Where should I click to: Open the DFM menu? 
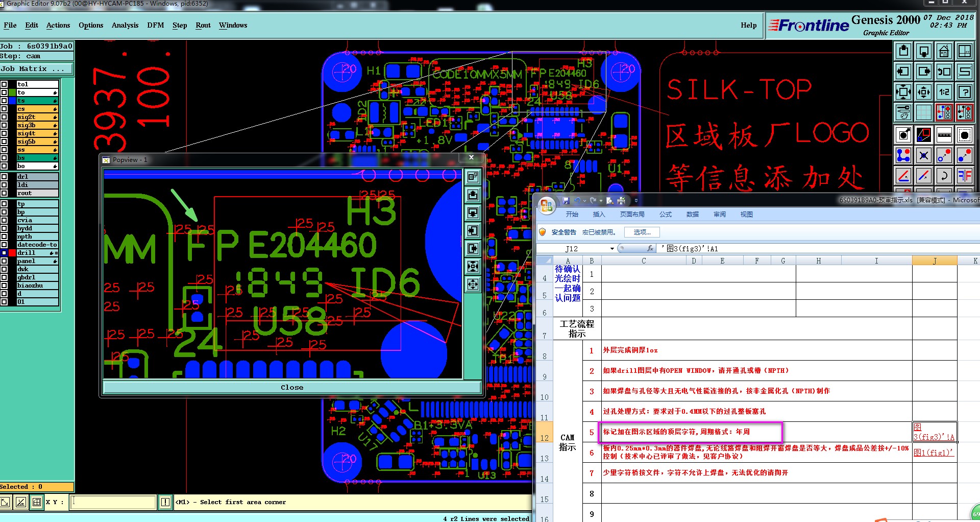tap(156, 25)
